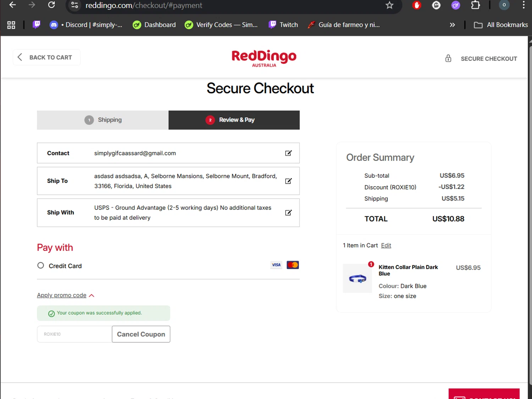
Task: Collapse the Apply promo code section
Action: [x=66, y=295]
